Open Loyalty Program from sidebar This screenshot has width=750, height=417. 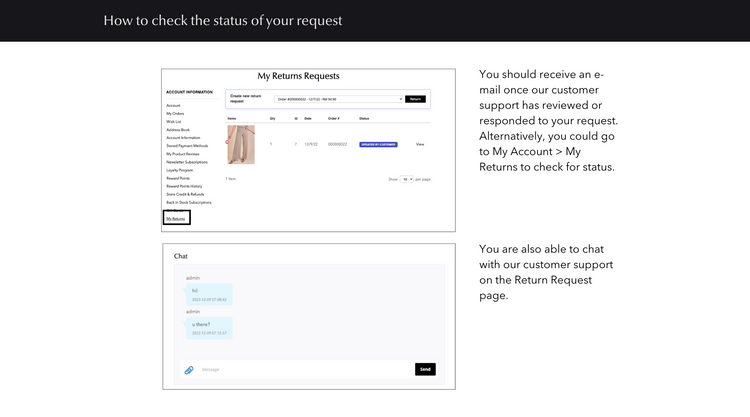pos(179,170)
